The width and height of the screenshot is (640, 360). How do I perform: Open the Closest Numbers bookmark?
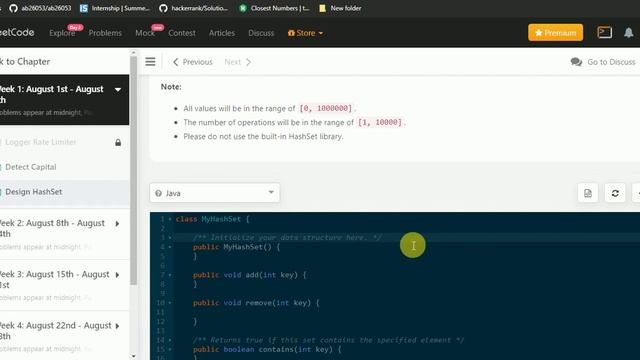[274, 8]
